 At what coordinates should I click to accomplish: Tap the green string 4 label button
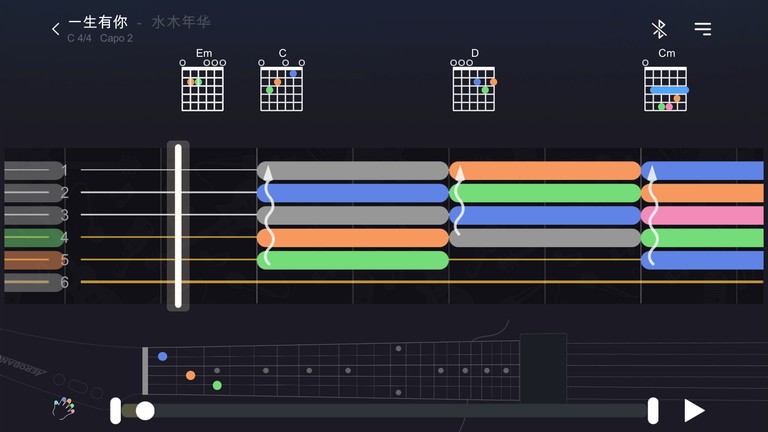[33, 238]
